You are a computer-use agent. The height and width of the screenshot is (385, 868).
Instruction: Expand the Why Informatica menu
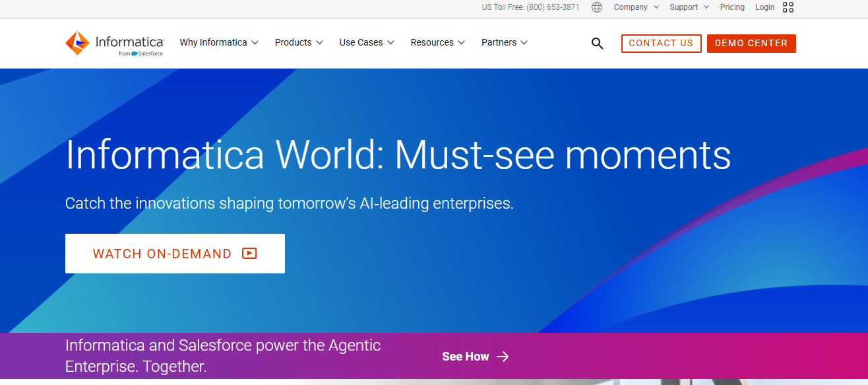(219, 42)
